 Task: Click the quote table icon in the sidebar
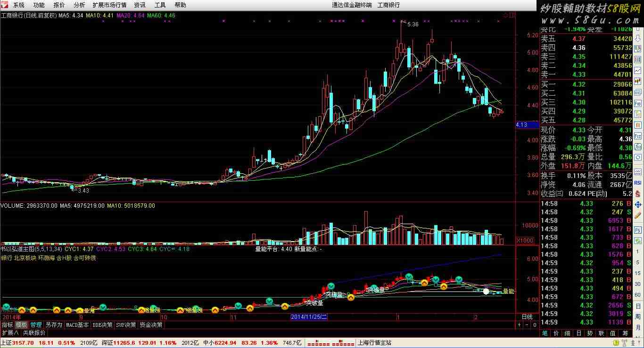coord(637,59)
